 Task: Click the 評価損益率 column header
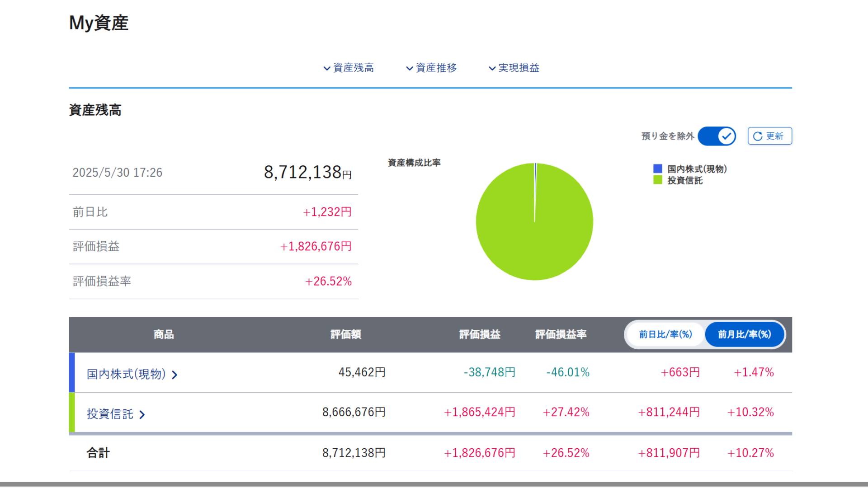click(x=561, y=334)
